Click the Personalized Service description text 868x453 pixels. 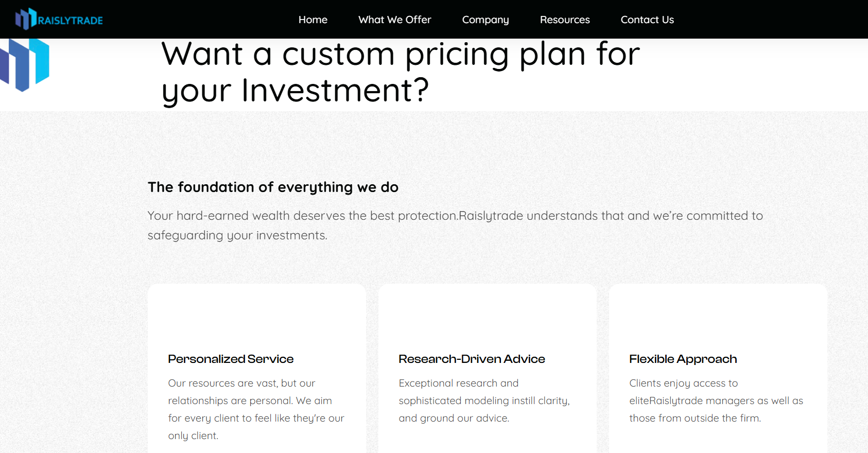coord(256,409)
